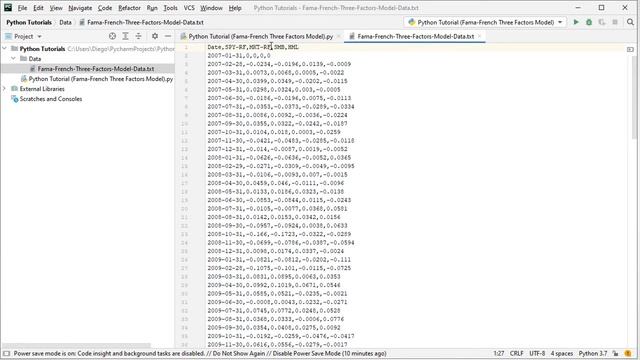
Task: Click the 2008-06-30 data line
Action: coord(279,200)
